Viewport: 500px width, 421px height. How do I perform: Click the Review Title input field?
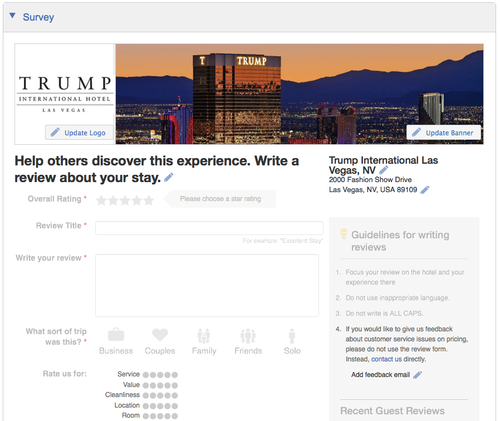coord(209,228)
